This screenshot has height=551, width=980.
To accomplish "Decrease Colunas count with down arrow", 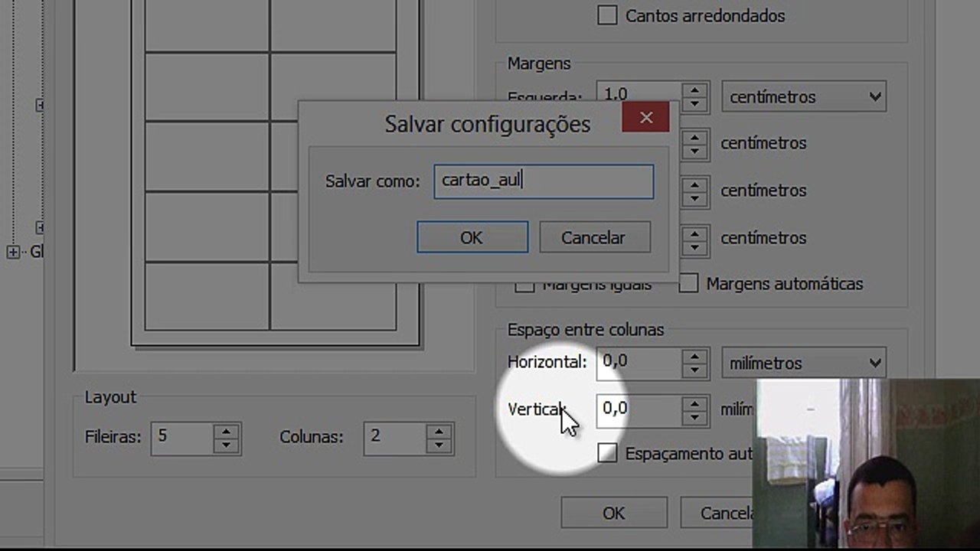I will pyautogui.click(x=439, y=446).
